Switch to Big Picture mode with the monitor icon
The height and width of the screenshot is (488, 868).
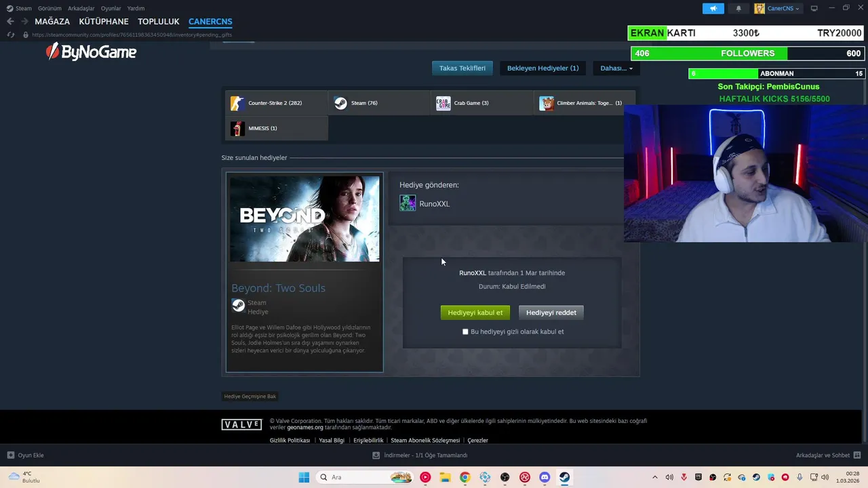tap(814, 8)
